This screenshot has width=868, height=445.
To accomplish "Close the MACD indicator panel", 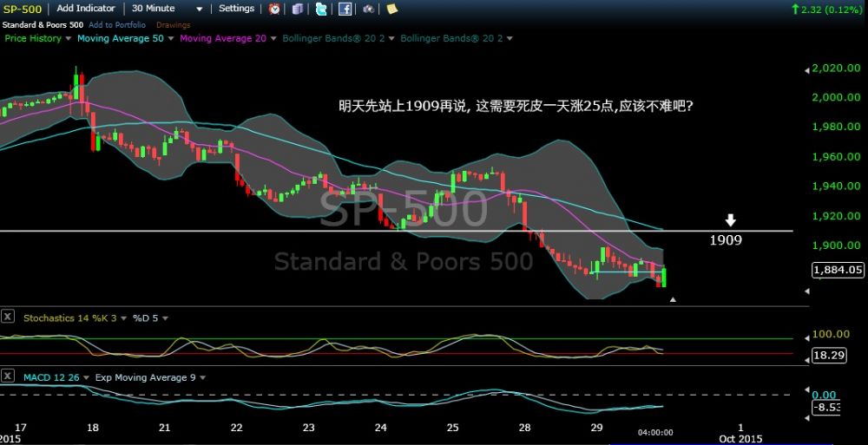I will click(8, 376).
